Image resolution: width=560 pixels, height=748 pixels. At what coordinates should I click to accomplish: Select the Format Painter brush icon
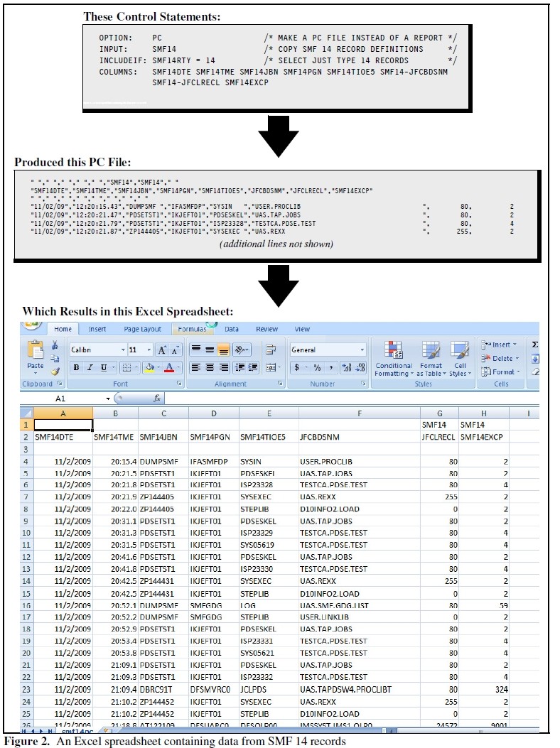(x=55, y=371)
